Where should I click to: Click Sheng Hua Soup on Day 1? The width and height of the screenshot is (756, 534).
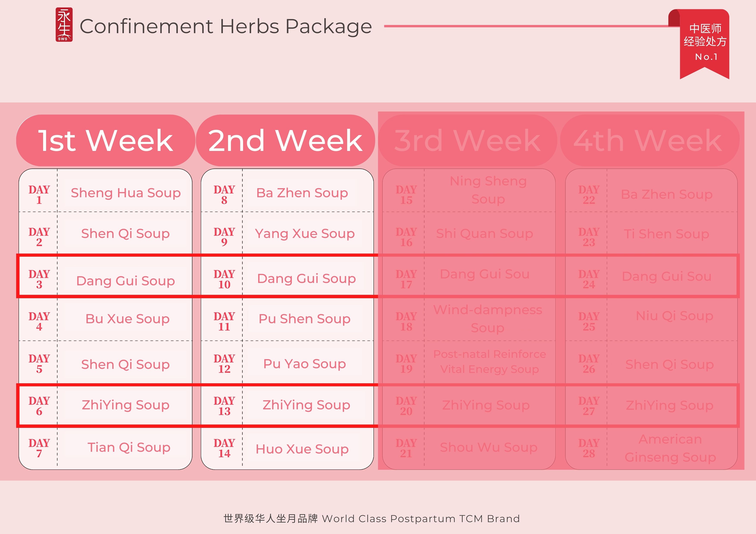click(126, 193)
